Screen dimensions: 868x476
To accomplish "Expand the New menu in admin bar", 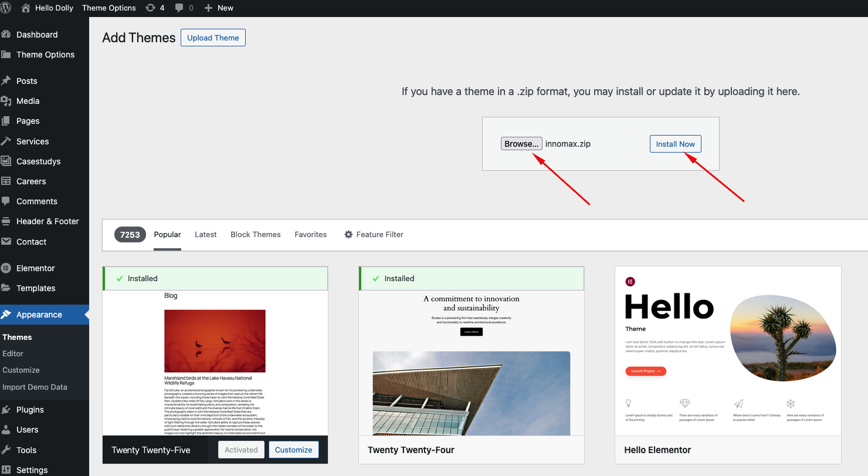I will click(219, 8).
